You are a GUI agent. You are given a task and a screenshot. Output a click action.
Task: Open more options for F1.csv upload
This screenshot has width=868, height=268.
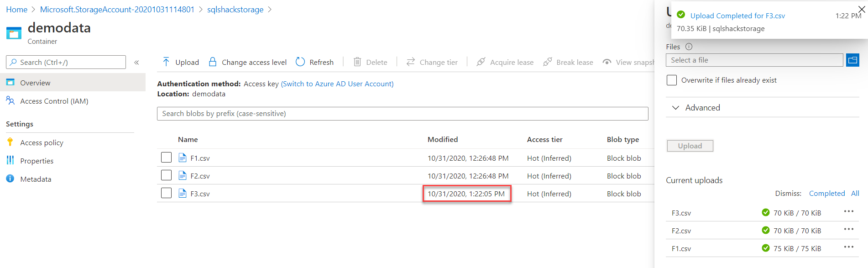(x=848, y=247)
